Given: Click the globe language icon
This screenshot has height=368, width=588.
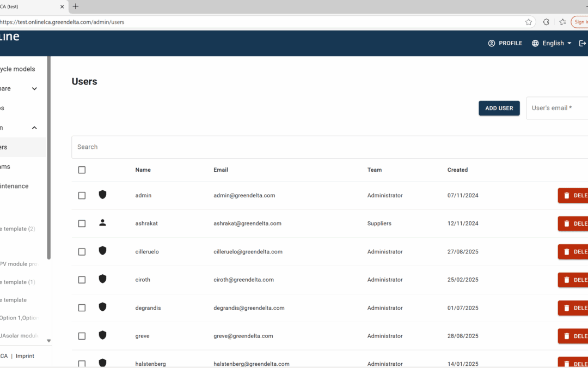Looking at the screenshot, I should 535,43.
